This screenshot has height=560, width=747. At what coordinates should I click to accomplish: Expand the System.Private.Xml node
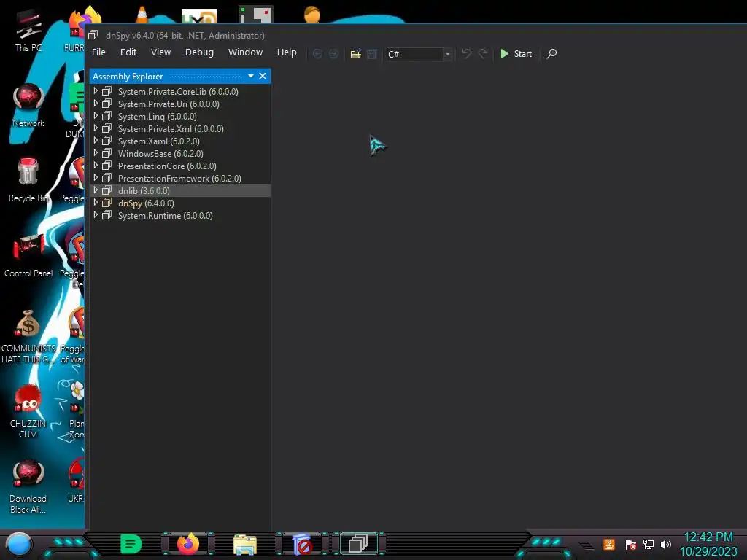click(x=96, y=128)
